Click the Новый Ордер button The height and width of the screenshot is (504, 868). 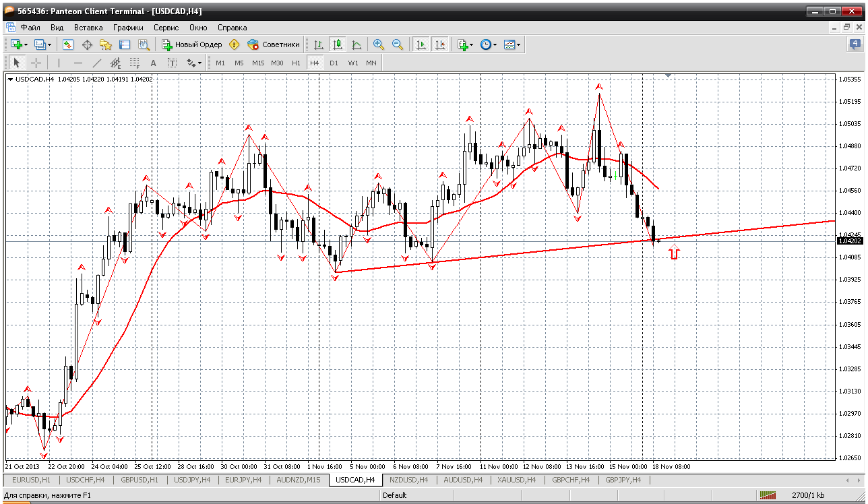coord(192,44)
